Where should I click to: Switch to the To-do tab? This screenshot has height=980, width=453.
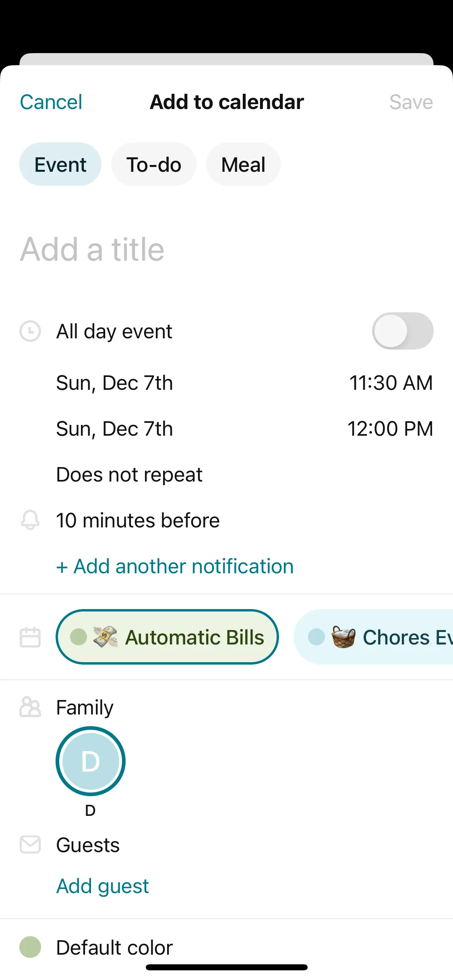point(154,165)
